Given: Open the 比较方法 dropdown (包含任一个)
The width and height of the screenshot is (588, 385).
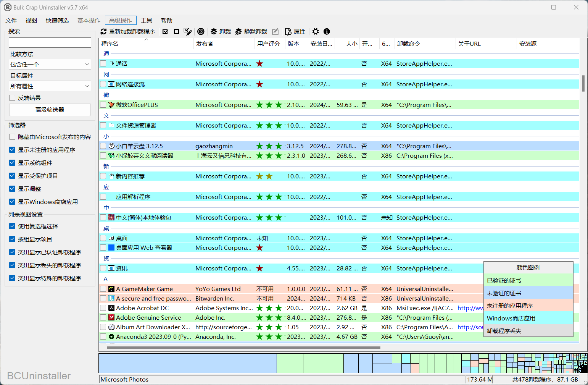Looking at the screenshot, I should click(x=50, y=64).
